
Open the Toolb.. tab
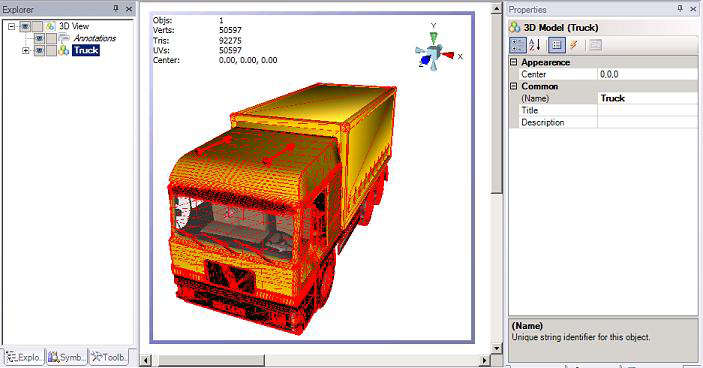tap(108, 357)
